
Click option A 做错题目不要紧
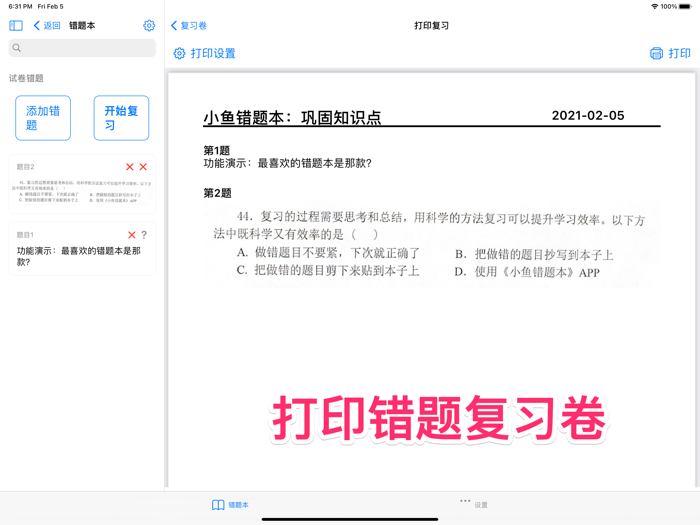pyautogui.click(x=328, y=253)
